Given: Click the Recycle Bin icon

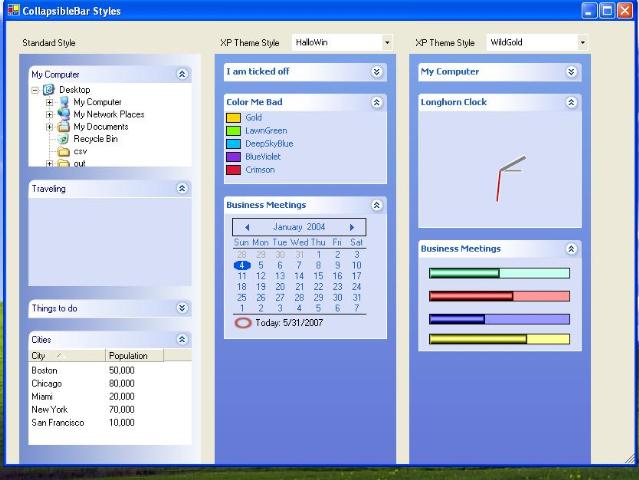Looking at the screenshot, I should coord(64,139).
